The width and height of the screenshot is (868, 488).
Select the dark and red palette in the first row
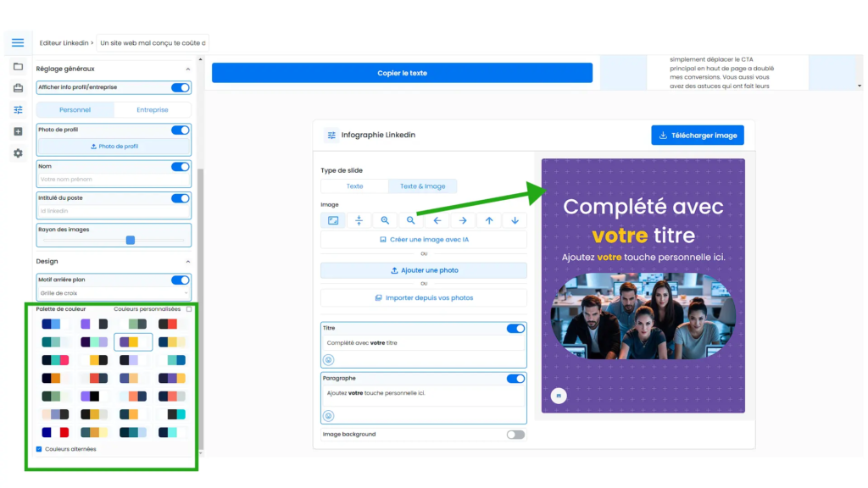[171, 324]
